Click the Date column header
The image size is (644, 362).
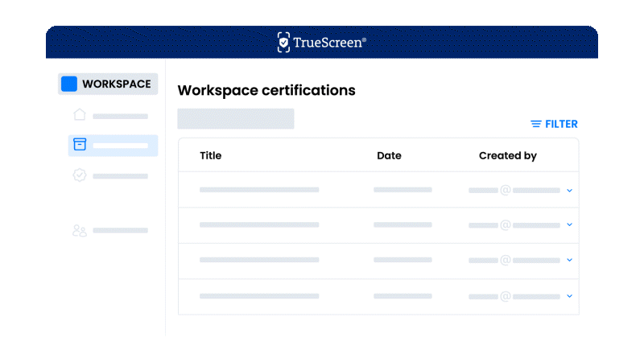tap(389, 155)
